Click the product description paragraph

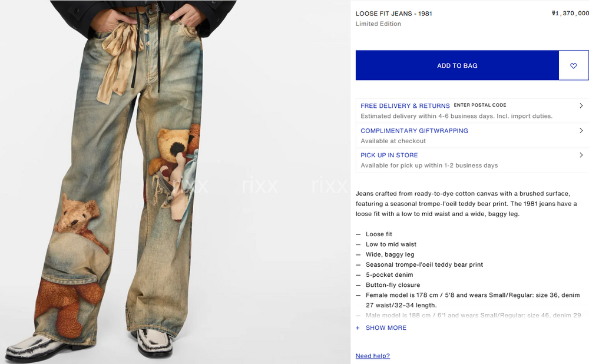pos(466,204)
